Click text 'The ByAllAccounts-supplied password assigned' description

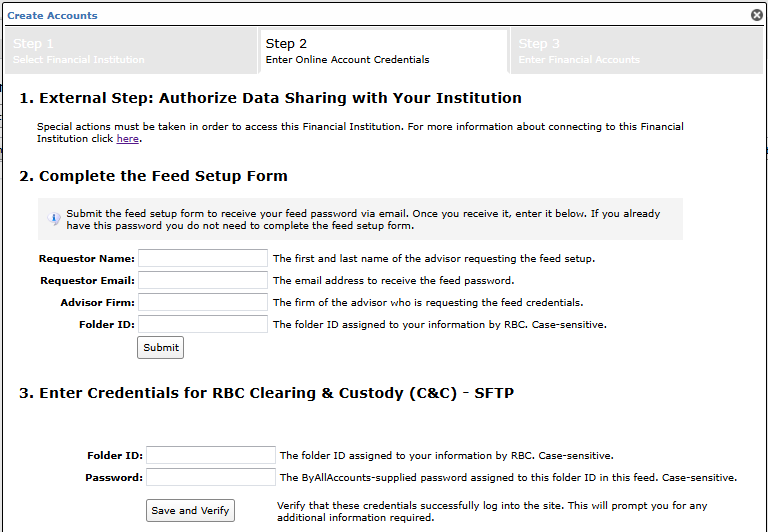coord(508,478)
